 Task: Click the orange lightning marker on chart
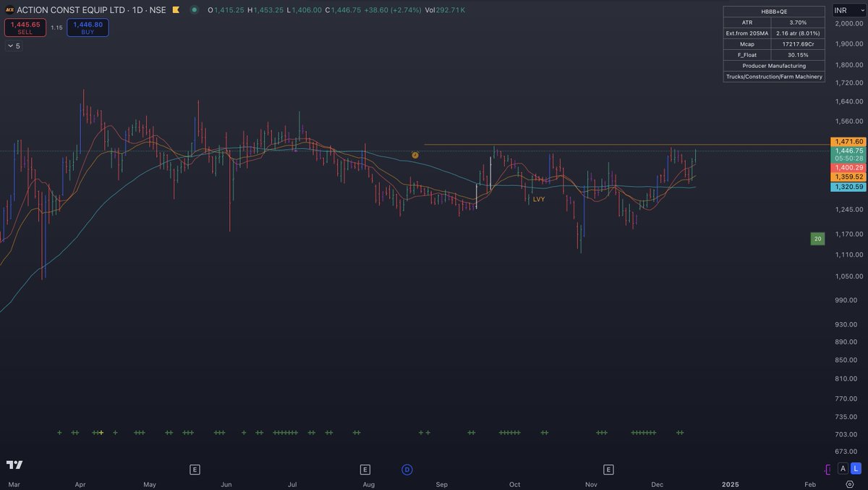click(x=415, y=155)
